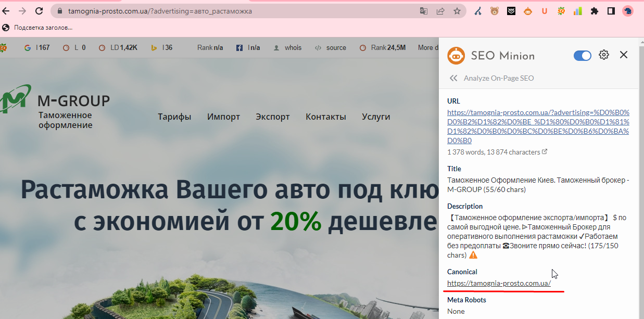Image resolution: width=644 pixels, height=319 pixels.
Task: Open SEO Minion settings gear
Action: click(x=604, y=55)
